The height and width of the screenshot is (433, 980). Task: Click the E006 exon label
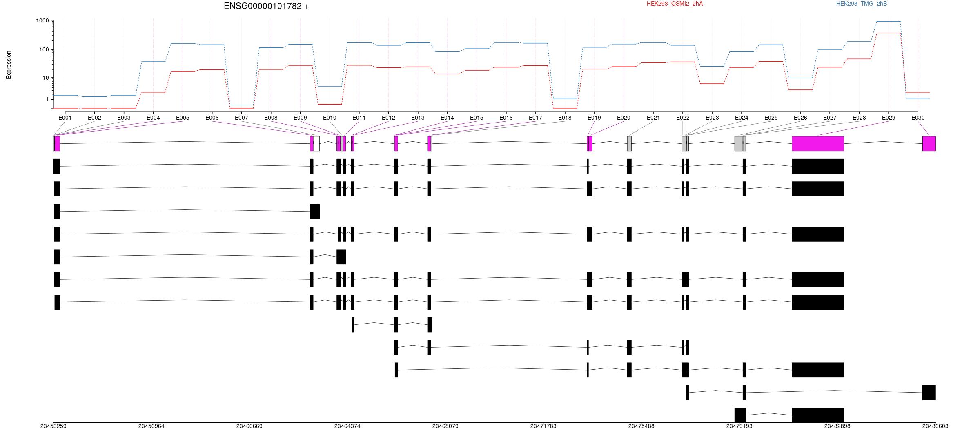pyautogui.click(x=212, y=118)
